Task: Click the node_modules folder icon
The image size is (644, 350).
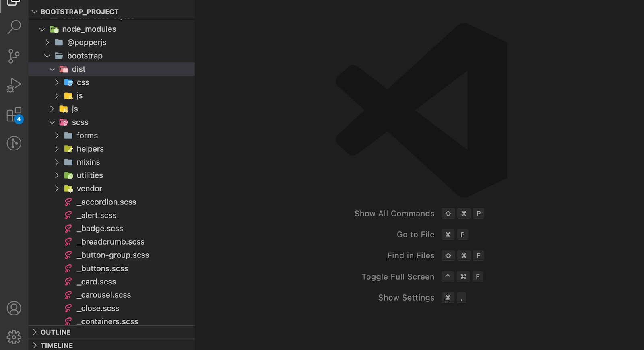Action: tap(54, 29)
